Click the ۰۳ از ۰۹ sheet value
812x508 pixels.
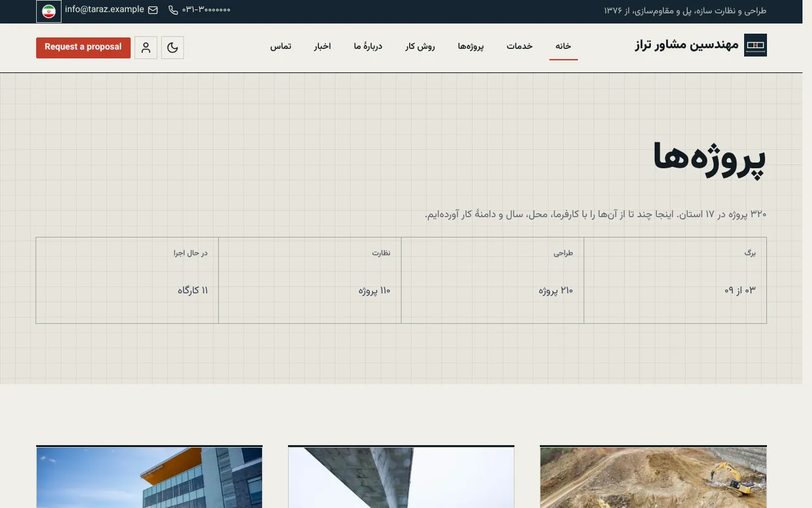tap(740, 291)
